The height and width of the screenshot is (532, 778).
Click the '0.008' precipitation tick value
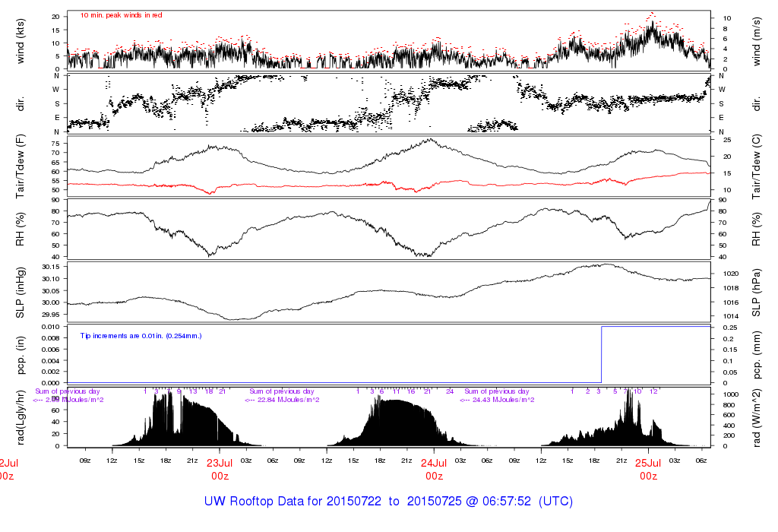(x=51, y=338)
